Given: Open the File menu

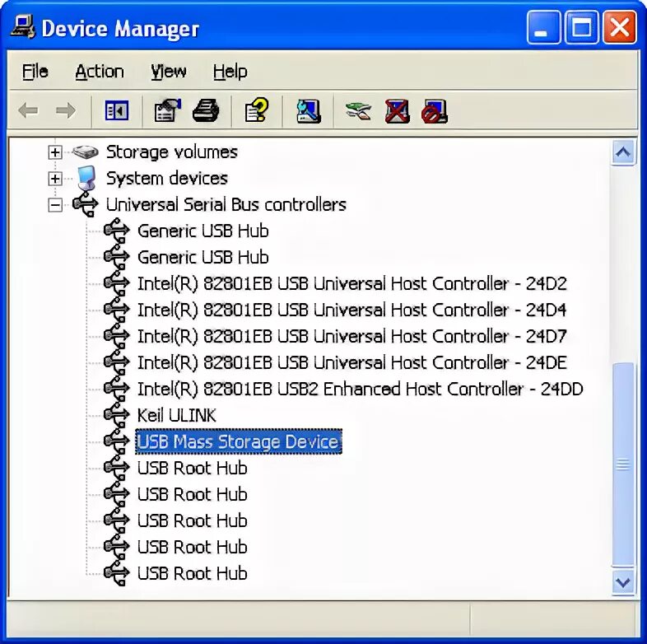Looking at the screenshot, I should 35,72.
